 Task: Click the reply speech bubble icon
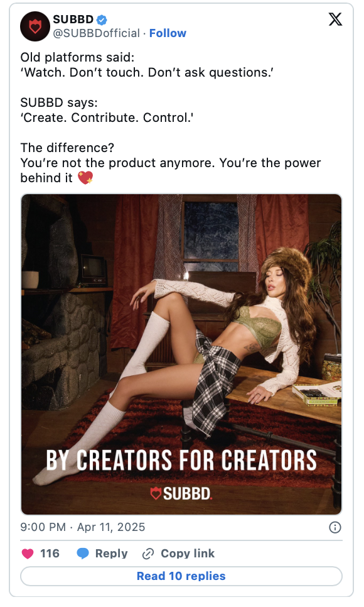pos(83,554)
